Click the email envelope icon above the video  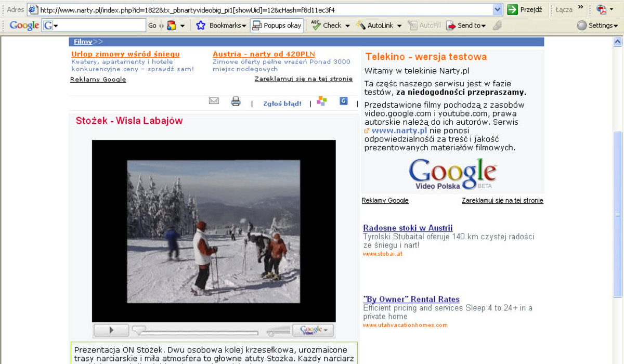[x=214, y=101]
